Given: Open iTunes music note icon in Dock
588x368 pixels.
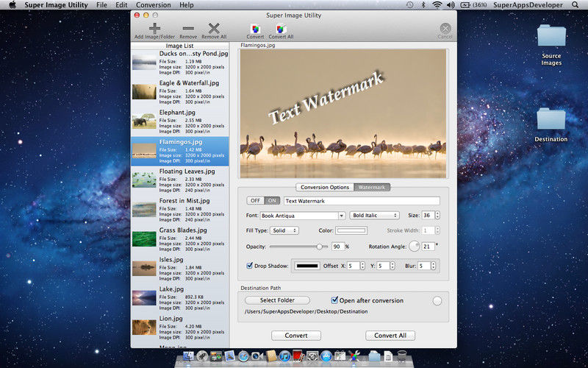Looking at the screenshot, I should tap(285, 356).
